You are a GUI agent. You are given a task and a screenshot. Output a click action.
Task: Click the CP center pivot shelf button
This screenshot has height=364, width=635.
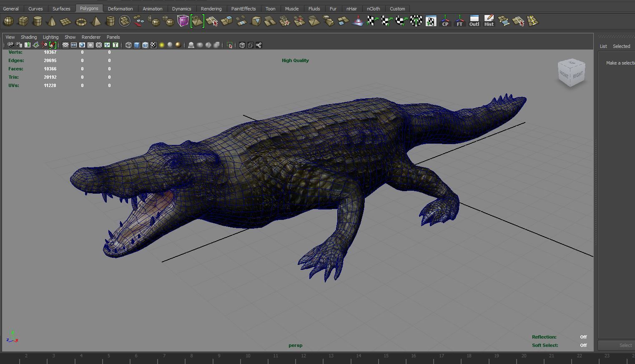pos(445,21)
